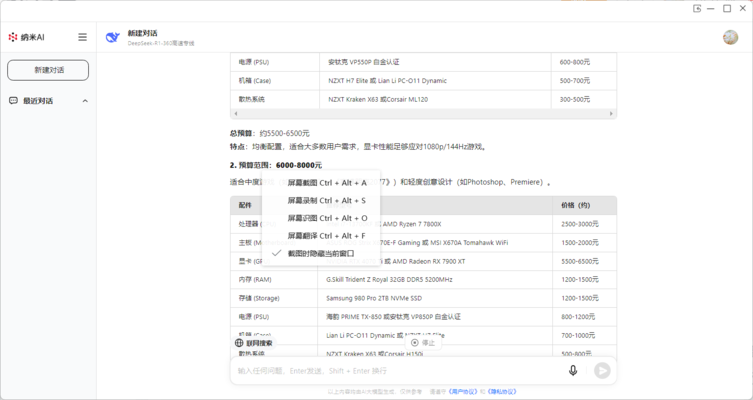Select 屏幕识图 Ctrl+Alt+O menu entry
Viewport: 753px width, 400px height.
click(327, 218)
